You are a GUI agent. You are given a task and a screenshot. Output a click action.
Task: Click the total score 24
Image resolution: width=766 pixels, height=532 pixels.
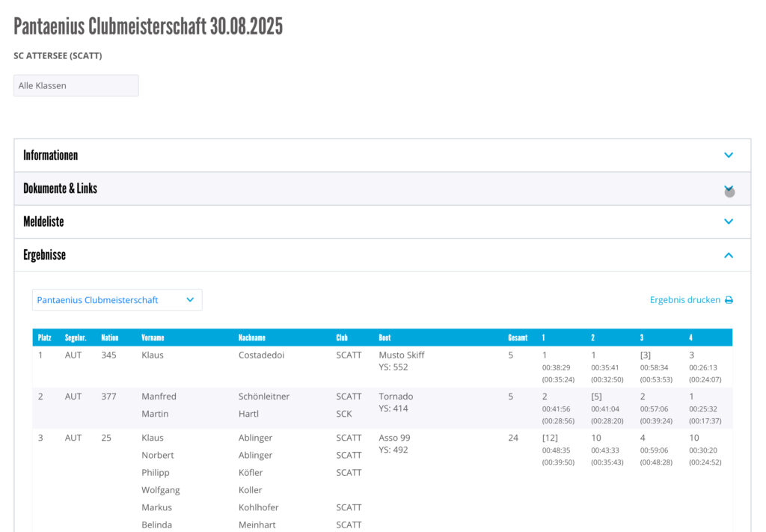[513, 438]
